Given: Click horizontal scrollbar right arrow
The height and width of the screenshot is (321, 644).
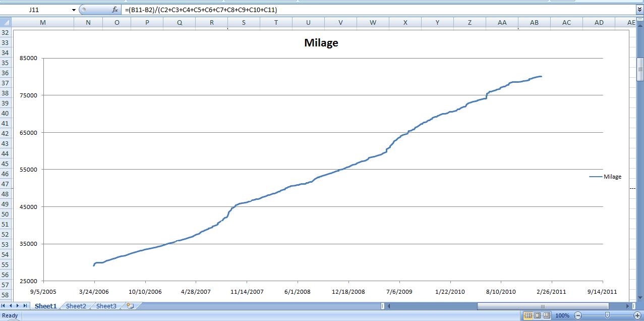Looking at the screenshot, I should pyautogui.click(x=628, y=306).
